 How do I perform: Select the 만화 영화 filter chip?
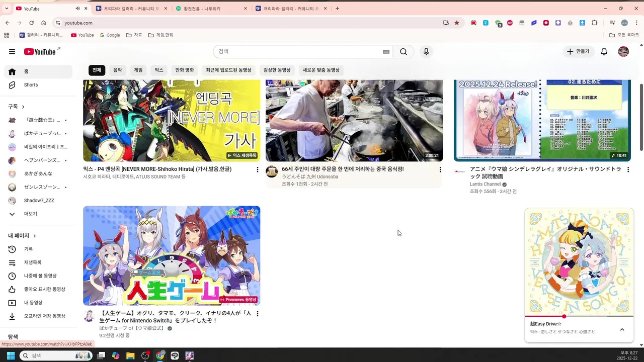pos(184,70)
